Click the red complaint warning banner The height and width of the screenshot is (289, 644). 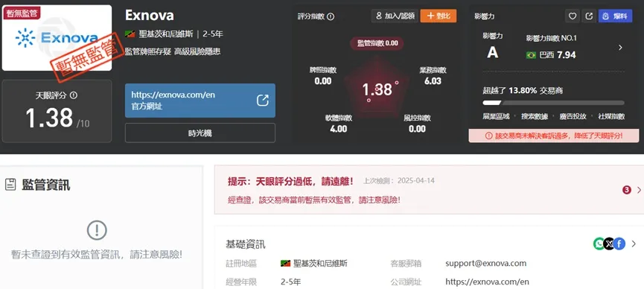pos(554,136)
